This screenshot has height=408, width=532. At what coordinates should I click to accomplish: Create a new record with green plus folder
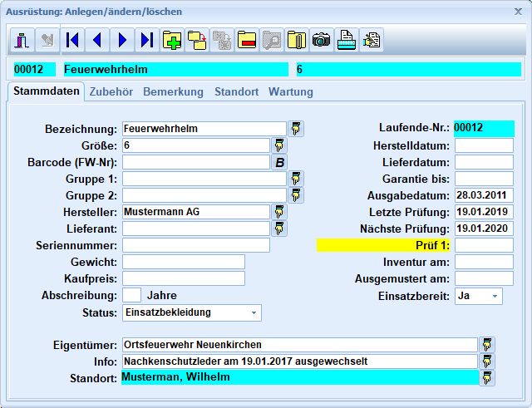172,41
